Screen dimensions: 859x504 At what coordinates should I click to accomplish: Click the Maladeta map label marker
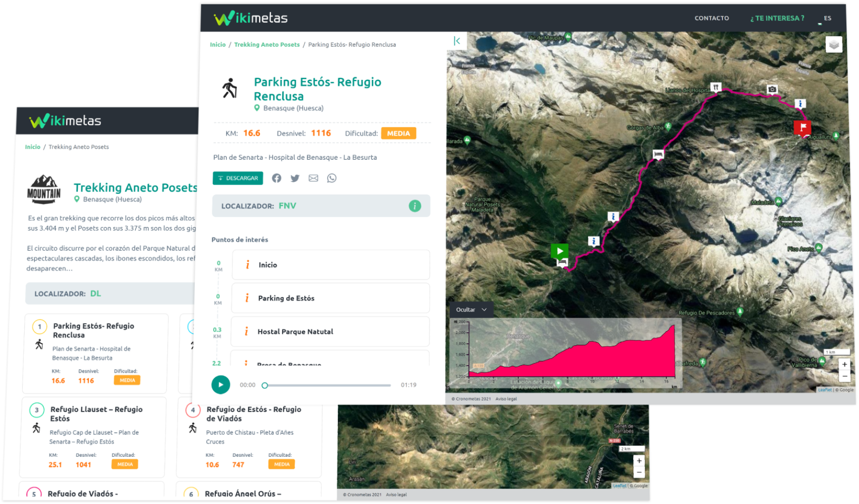coord(779,201)
